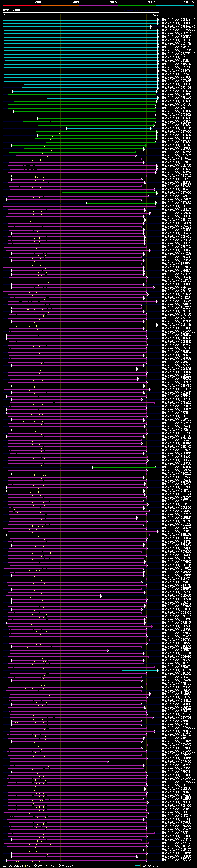
Task: Pick hit UniRef100_C4IZR4
Action: 177,670
